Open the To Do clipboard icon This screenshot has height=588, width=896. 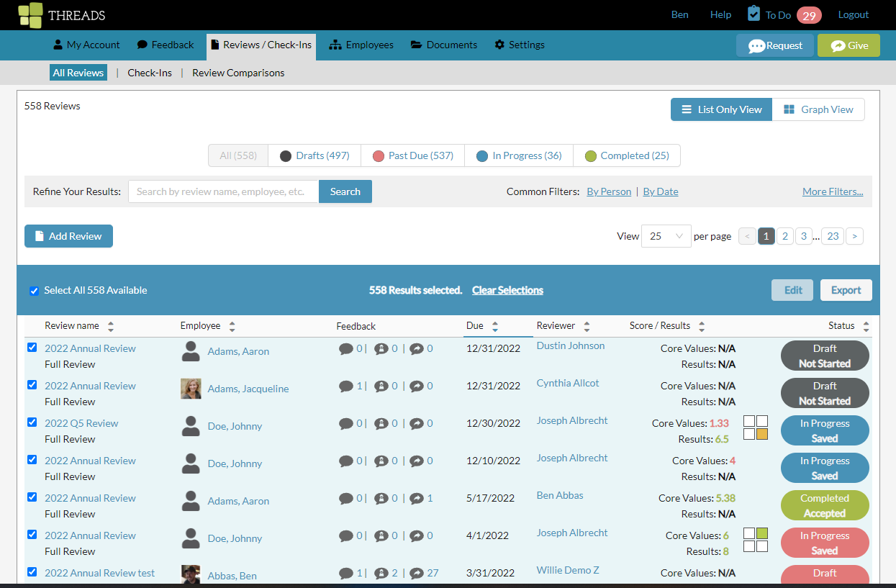pos(754,14)
